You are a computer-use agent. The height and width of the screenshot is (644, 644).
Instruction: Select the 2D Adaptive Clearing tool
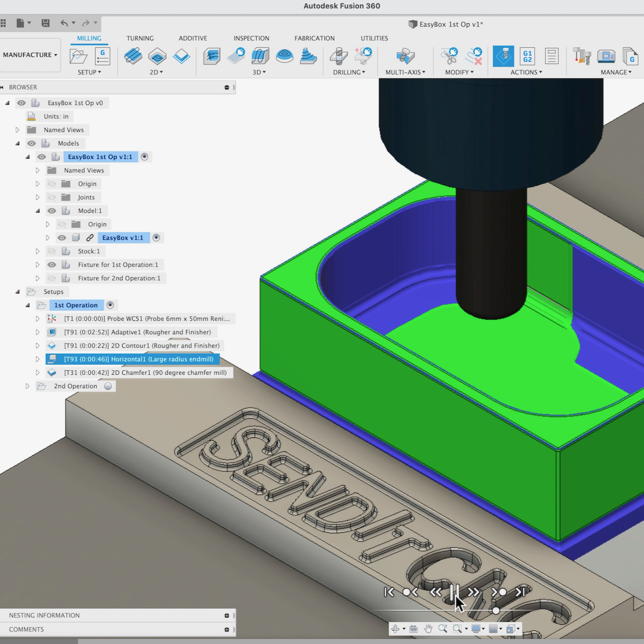tap(133, 56)
